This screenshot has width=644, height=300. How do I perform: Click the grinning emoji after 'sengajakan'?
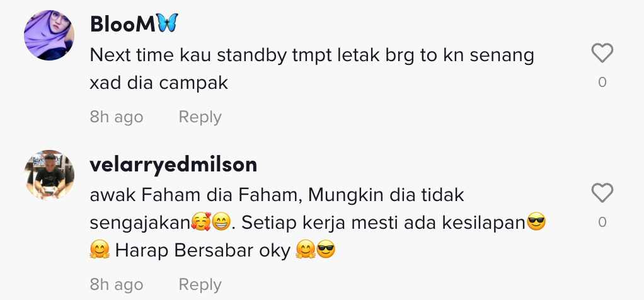click(221, 223)
